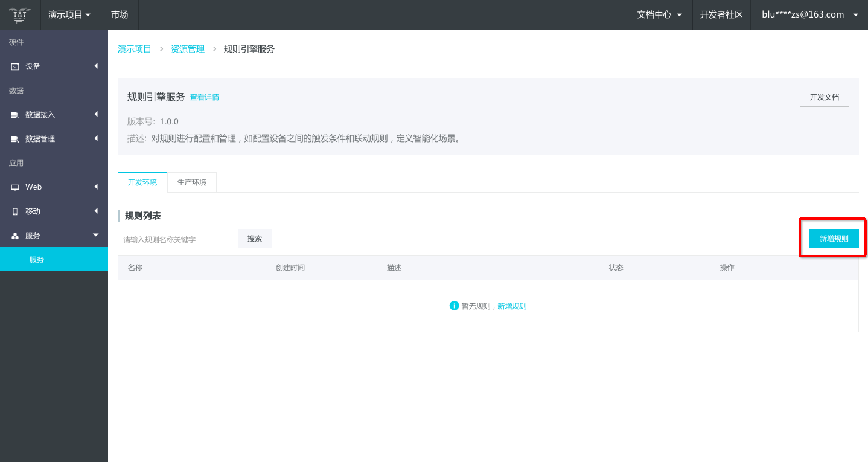Screen dimensions: 868x462
Task: Click 新增规则 link in empty table
Action: [512, 306]
